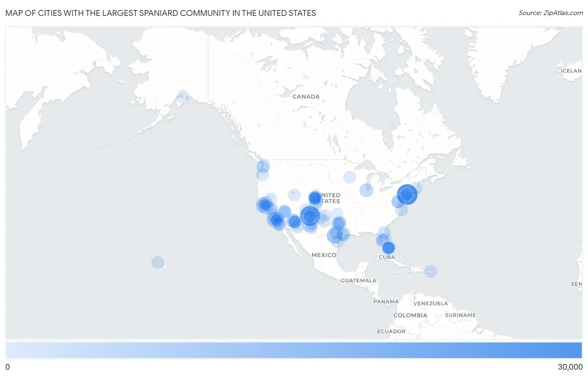The image size is (588, 376).
Task: Click the dark south Florida bubble
Action: click(x=389, y=248)
